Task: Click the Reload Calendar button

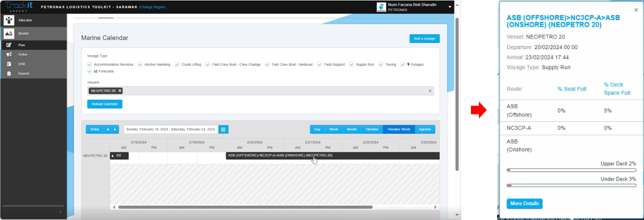Action: coord(105,104)
